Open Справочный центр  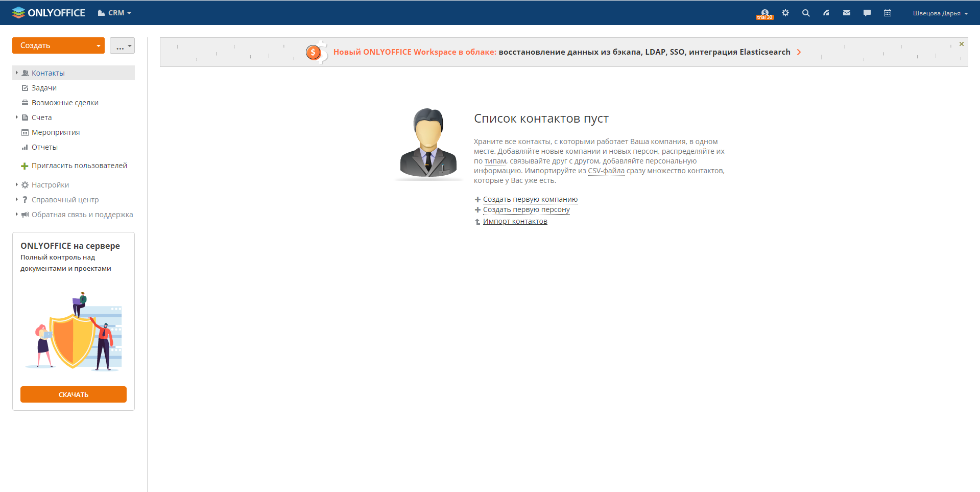pos(65,200)
